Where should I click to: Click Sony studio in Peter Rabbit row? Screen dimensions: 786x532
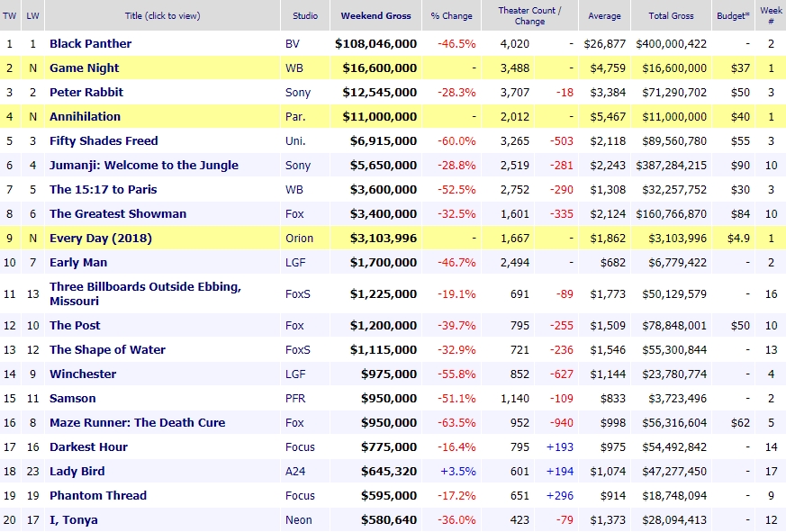pos(298,92)
